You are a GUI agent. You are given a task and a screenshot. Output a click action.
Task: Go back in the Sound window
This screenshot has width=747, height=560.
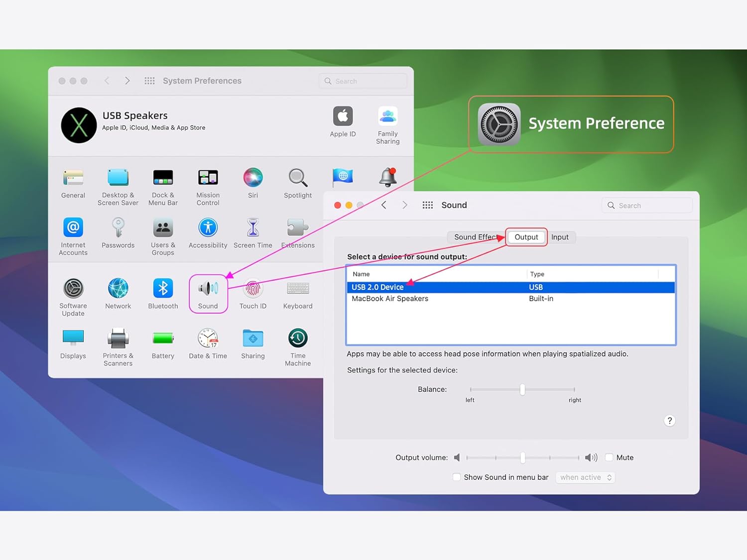point(384,205)
